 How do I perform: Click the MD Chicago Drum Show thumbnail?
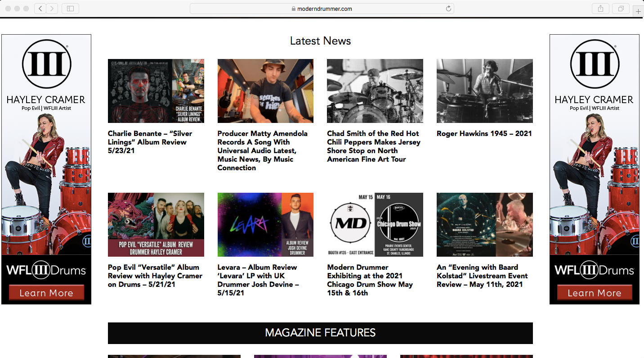[375, 225]
